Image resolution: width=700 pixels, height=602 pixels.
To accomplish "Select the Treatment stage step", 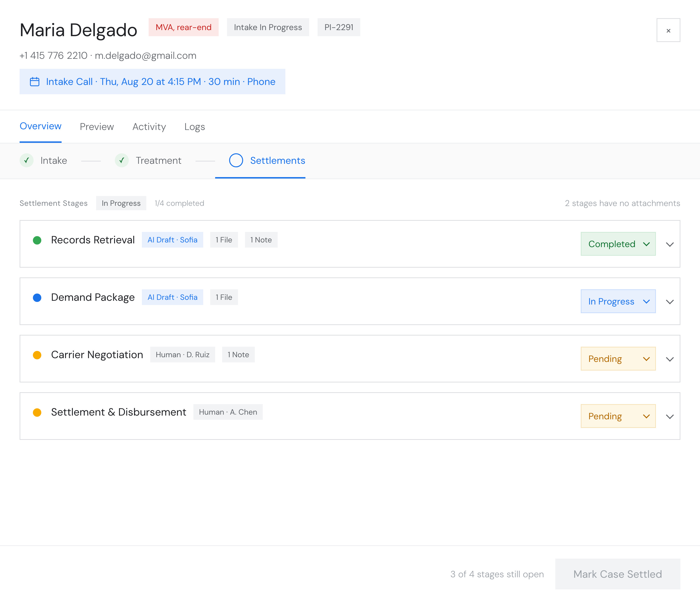I will [x=148, y=161].
